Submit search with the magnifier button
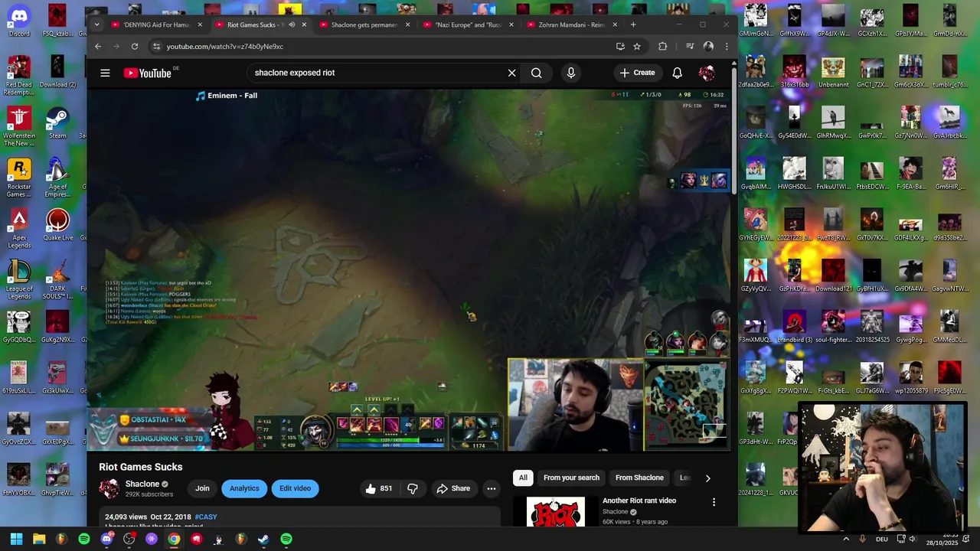The image size is (980, 551). point(536,73)
